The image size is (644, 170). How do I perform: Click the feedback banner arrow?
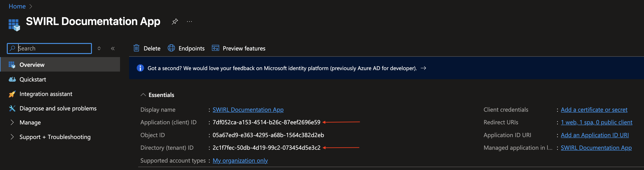(423, 68)
